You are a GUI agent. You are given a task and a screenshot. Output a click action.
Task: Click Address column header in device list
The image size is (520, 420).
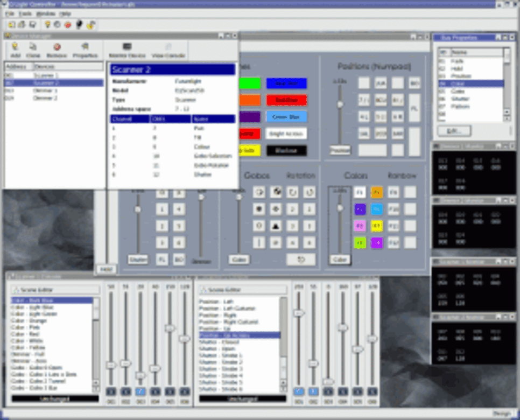(18, 67)
